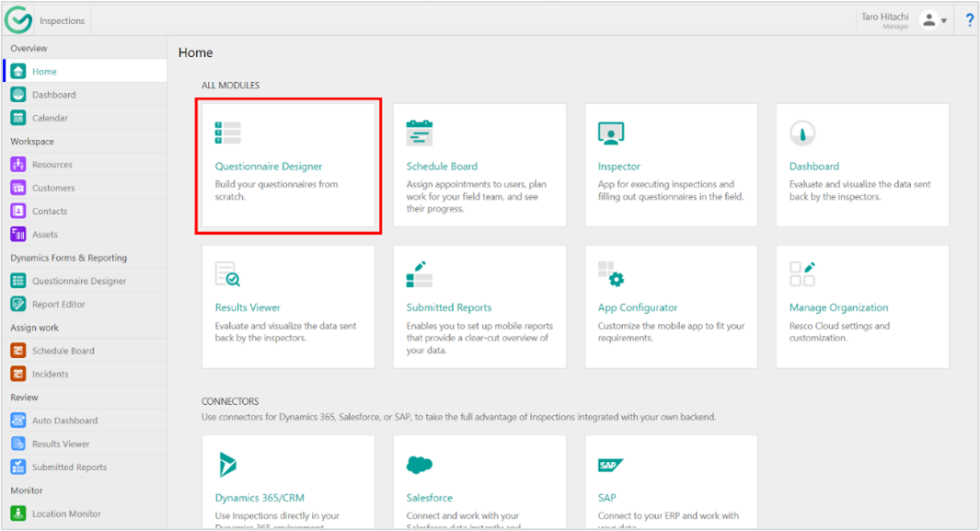Screen dimensions: 980x531
Task: Open the Questionnaire Designer card title link
Action: [x=269, y=167]
